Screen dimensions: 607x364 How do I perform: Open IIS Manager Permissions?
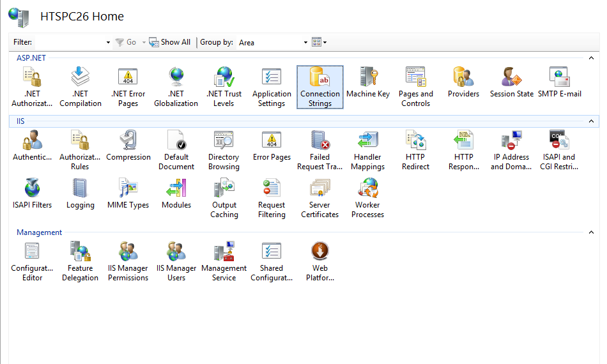(x=128, y=261)
